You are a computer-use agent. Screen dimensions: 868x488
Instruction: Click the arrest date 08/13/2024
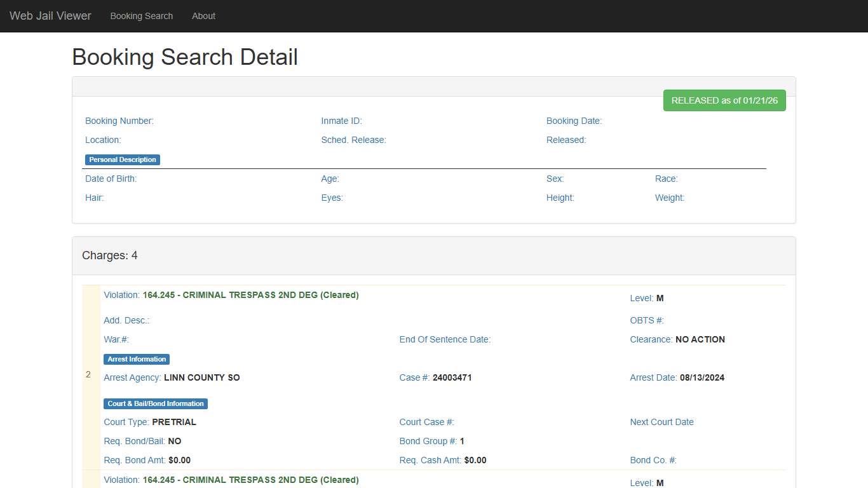tap(702, 377)
